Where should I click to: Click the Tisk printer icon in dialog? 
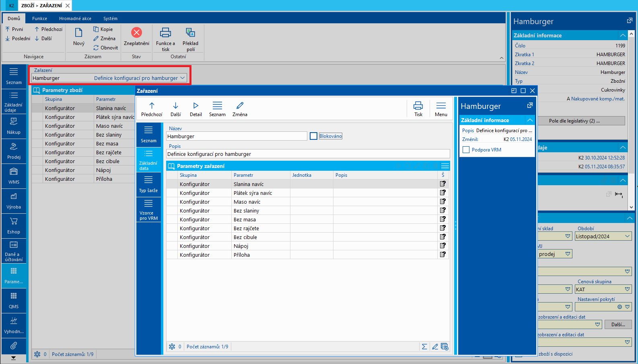[x=418, y=106]
